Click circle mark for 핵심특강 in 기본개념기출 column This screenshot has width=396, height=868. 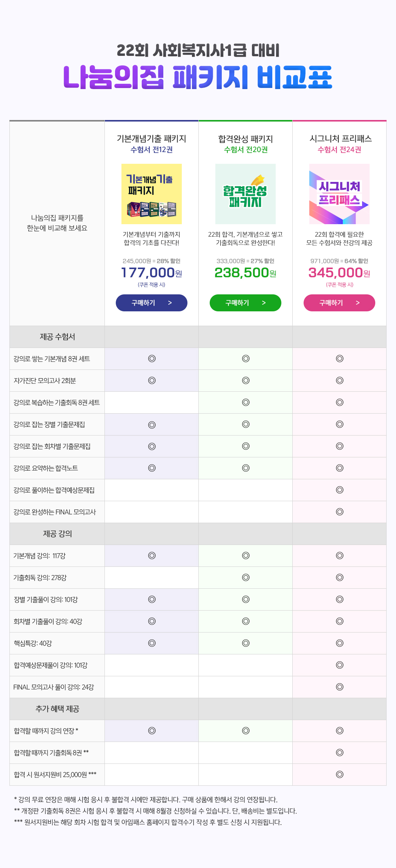[152, 643]
